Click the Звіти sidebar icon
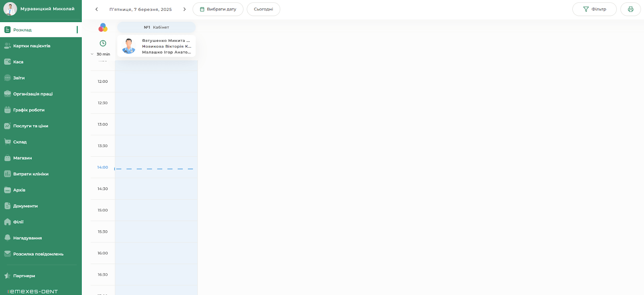This screenshot has height=295, width=644. click(7, 78)
